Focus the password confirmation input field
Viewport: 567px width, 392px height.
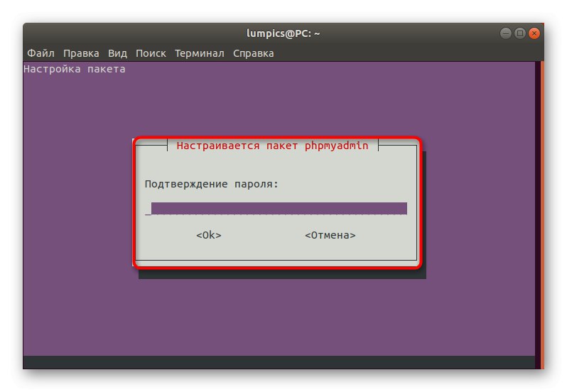276,209
